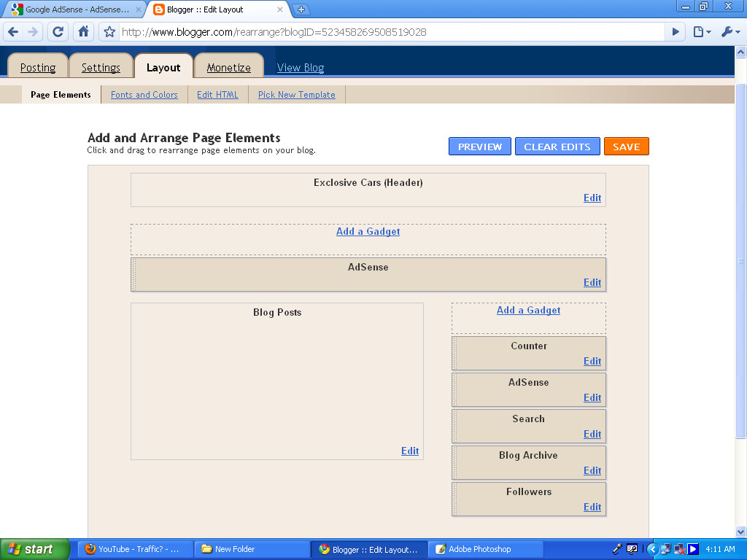Click the CLEAR EDITS button
747x560 pixels.
557,146
